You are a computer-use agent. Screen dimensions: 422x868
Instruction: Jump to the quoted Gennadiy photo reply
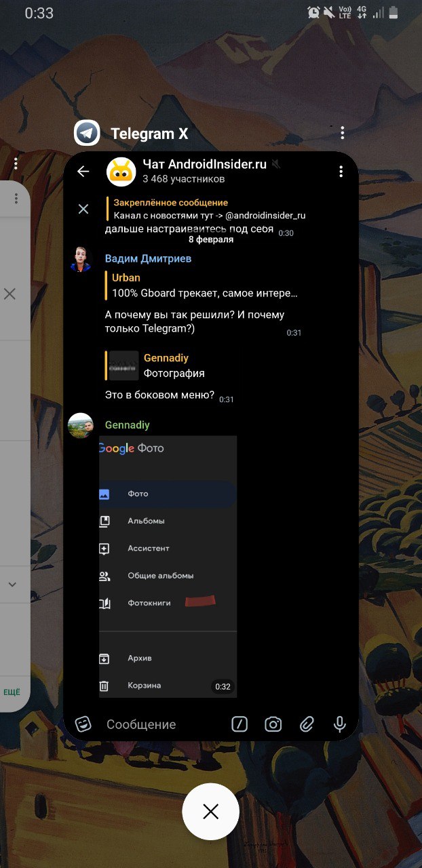click(157, 366)
